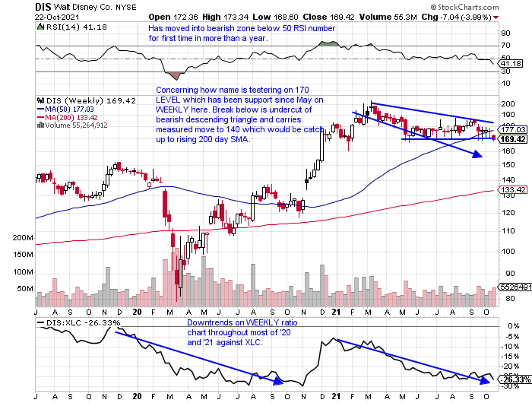Click the red MA(200) legend line swatch
Image resolution: width=532 pixels, height=403 pixels.
click(x=40, y=117)
